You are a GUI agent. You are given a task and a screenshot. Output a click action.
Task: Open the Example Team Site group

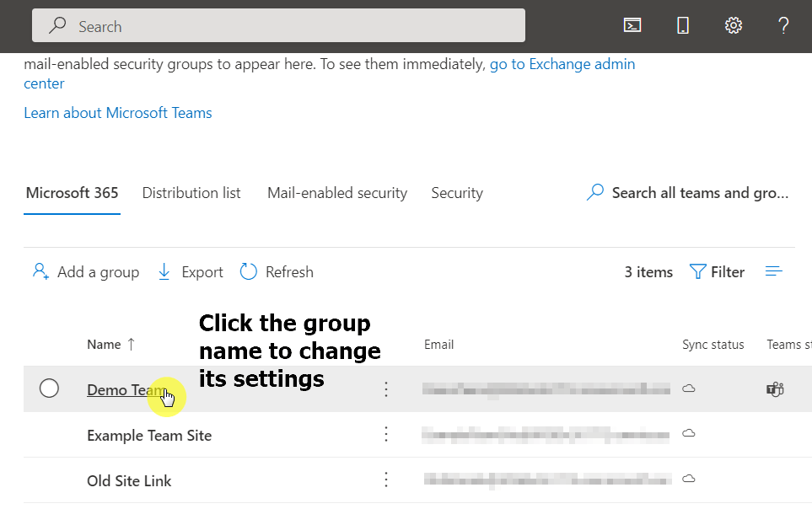[x=149, y=436]
